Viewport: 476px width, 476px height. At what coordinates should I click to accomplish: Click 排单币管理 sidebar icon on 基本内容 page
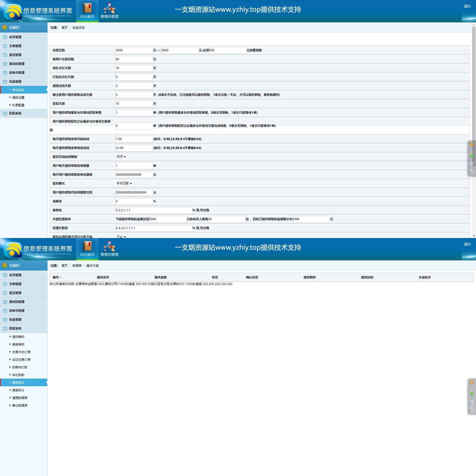click(5, 311)
